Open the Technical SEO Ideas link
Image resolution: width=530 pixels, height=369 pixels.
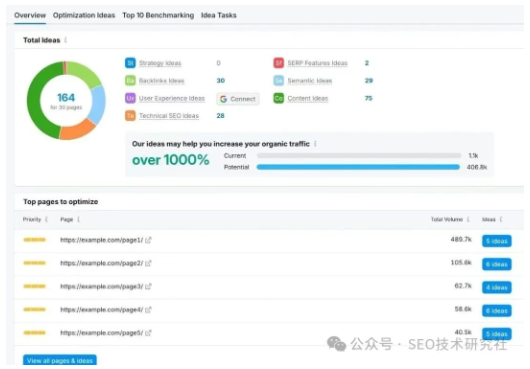169,116
